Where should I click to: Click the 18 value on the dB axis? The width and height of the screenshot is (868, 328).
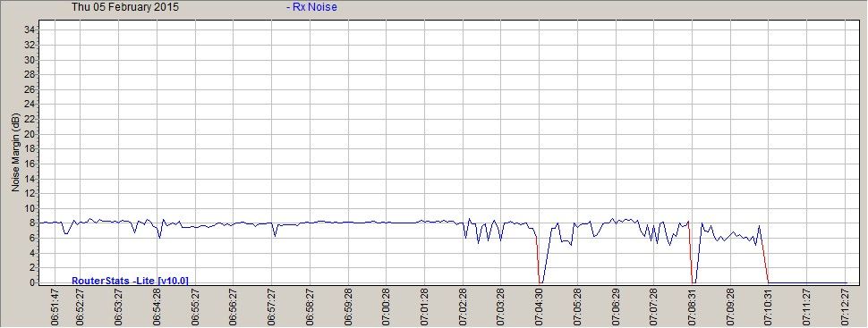[30, 148]
